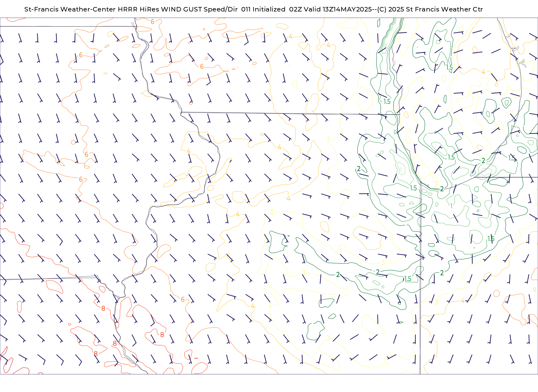
Task: Click the light green contour label "1"
Action: click(x=451, y=206)
